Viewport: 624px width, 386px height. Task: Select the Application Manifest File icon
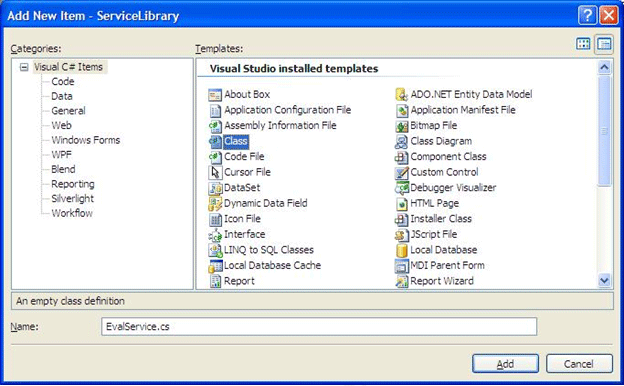point(401,110)
